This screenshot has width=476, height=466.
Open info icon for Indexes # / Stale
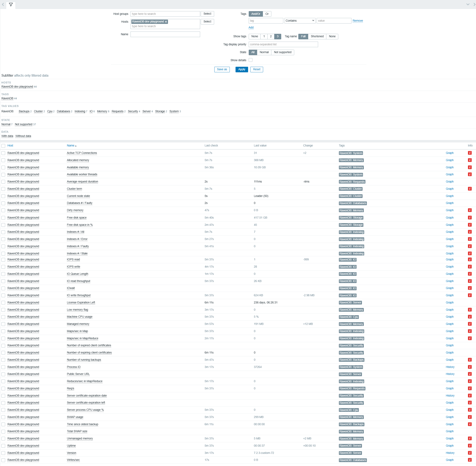click(x=470, y=253)
